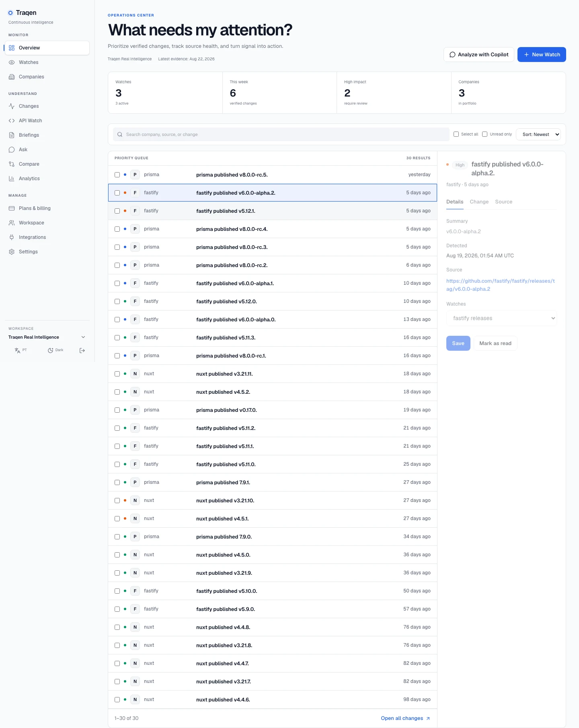Open the fastify v6.0.0-alpha.2 GitHub release link

point(501,285)
